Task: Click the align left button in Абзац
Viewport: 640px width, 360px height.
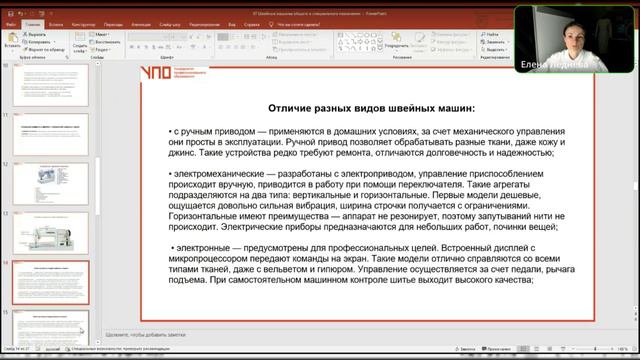Action: pos(221,47)
